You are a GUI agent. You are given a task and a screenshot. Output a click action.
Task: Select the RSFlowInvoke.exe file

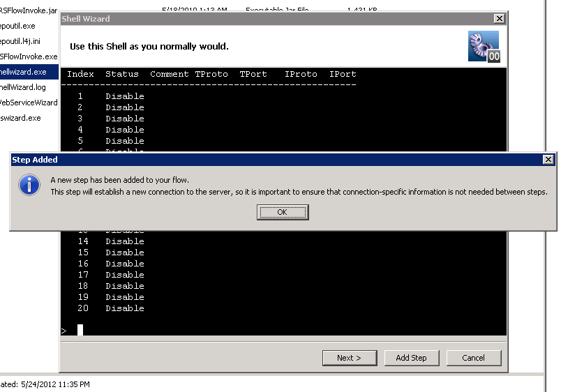(x=28, y=56)
